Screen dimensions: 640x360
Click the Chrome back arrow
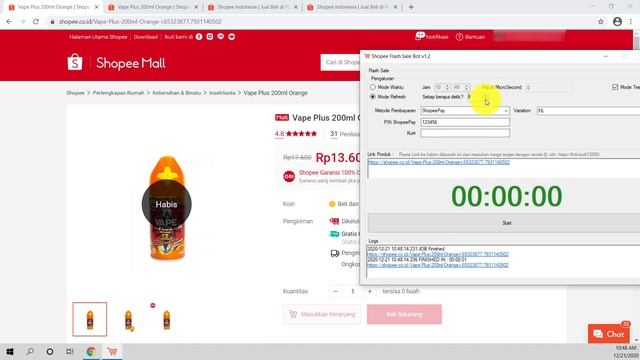pos(9,22)
